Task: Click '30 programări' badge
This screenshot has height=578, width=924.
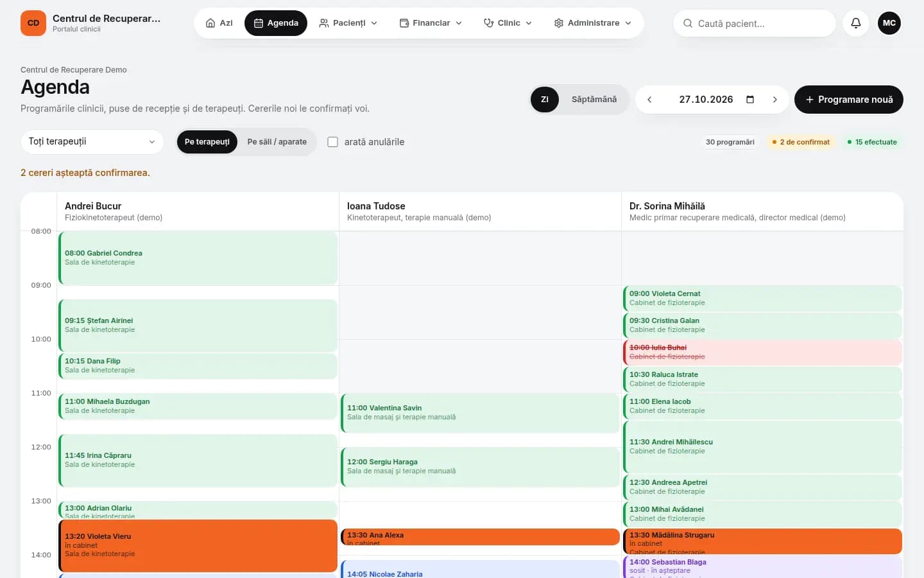Action: (730, 142)
